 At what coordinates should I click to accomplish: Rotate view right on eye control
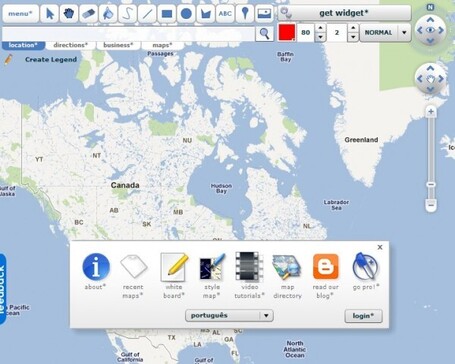(441, 30)
